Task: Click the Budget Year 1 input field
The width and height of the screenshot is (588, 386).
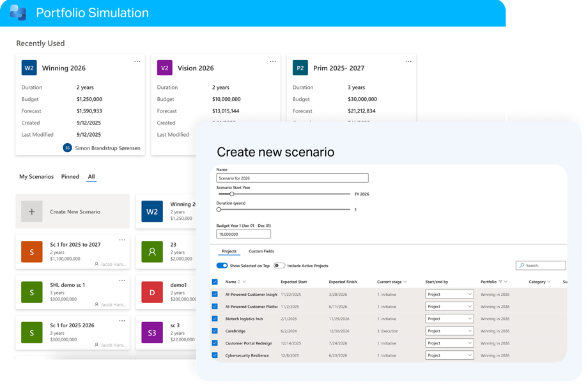Action: click(x=243, y=235)
